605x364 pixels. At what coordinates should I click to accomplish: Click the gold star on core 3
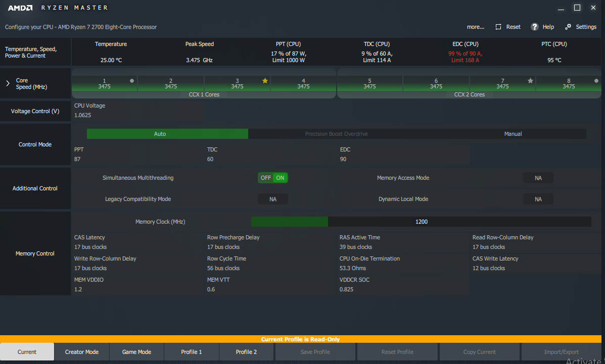coord(265,81)
